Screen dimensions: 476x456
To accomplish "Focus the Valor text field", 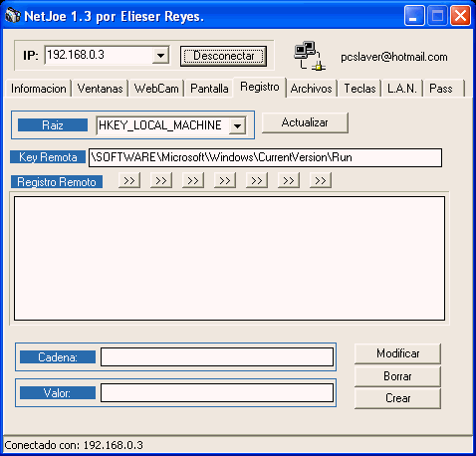I will coord(217,393).
